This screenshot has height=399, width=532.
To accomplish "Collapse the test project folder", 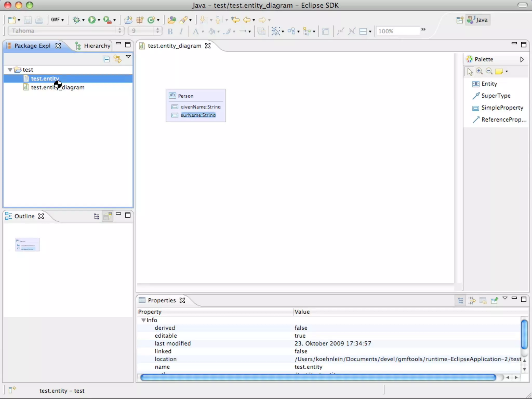I will click(10, 70).
